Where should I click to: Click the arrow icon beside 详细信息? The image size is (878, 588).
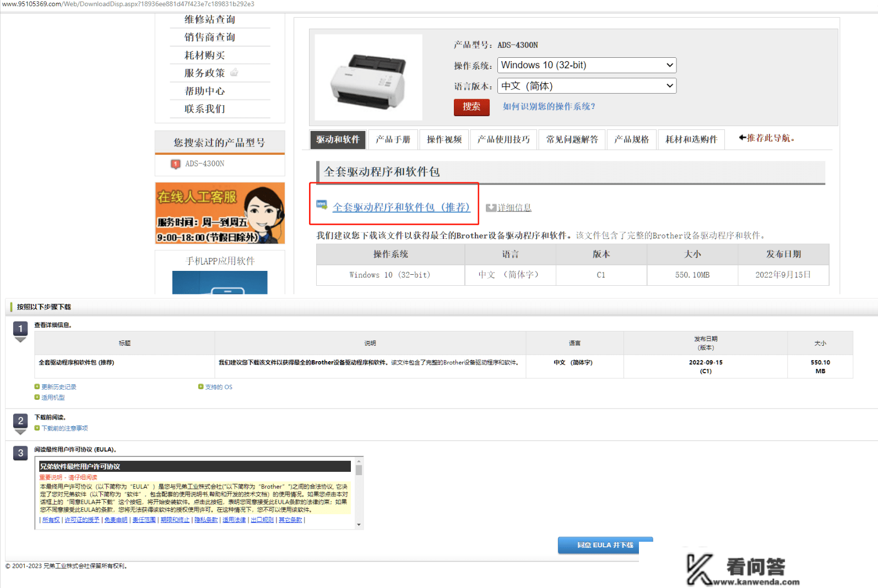[x=491, y=208]
